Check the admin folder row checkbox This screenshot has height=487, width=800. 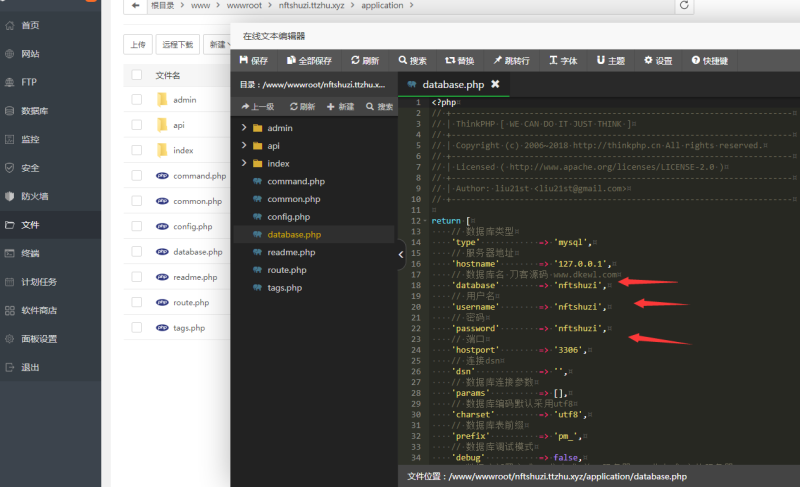pyautogui.click(x=137, y=99)
